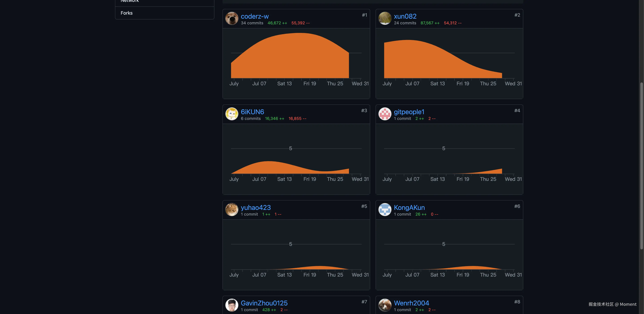Open GavinZhou0125 username link
The width and height of the screenshot is (644, 314).
coord(264,303)
